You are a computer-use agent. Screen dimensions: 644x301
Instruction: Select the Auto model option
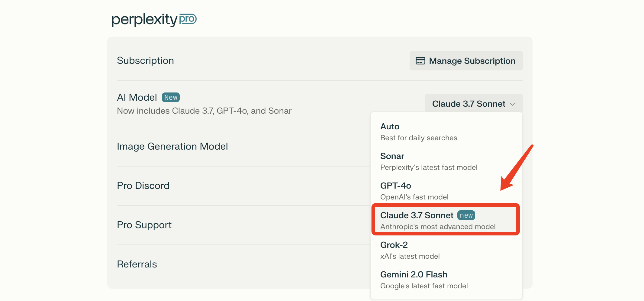coord(390,127)
